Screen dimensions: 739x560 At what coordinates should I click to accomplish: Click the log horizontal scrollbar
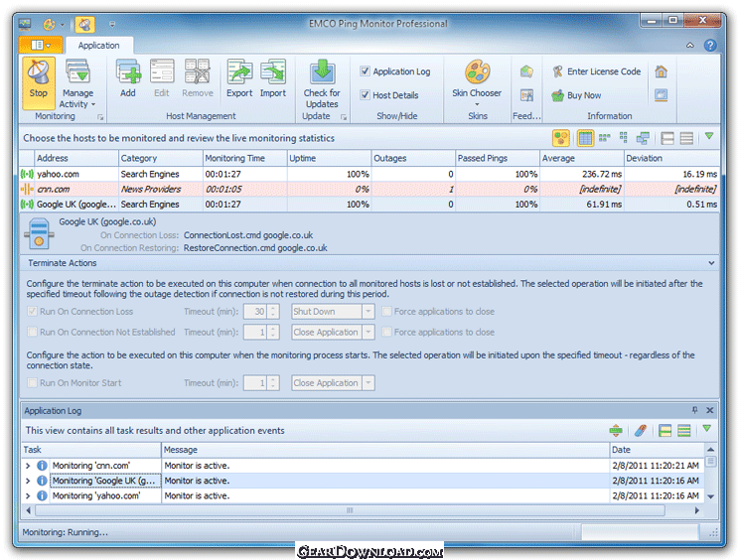click(350, 510)
